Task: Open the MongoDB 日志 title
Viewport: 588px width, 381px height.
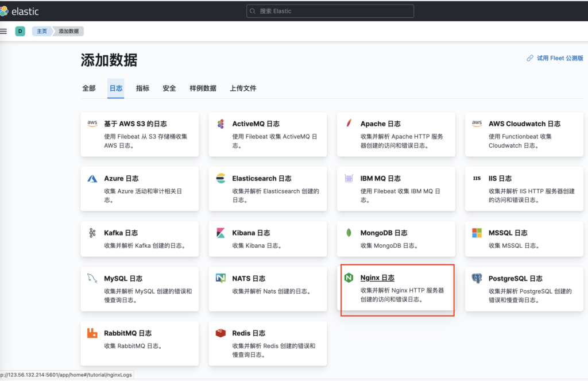Action: (384, 233)
